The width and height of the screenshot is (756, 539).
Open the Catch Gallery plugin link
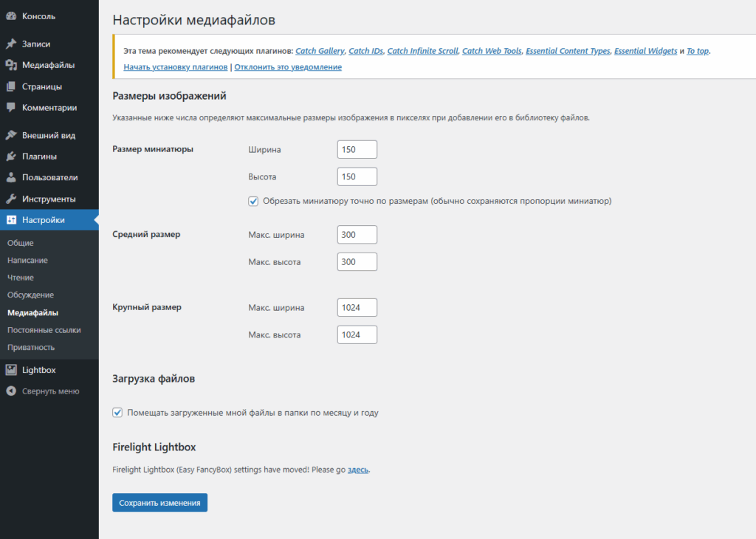[320, 51]
